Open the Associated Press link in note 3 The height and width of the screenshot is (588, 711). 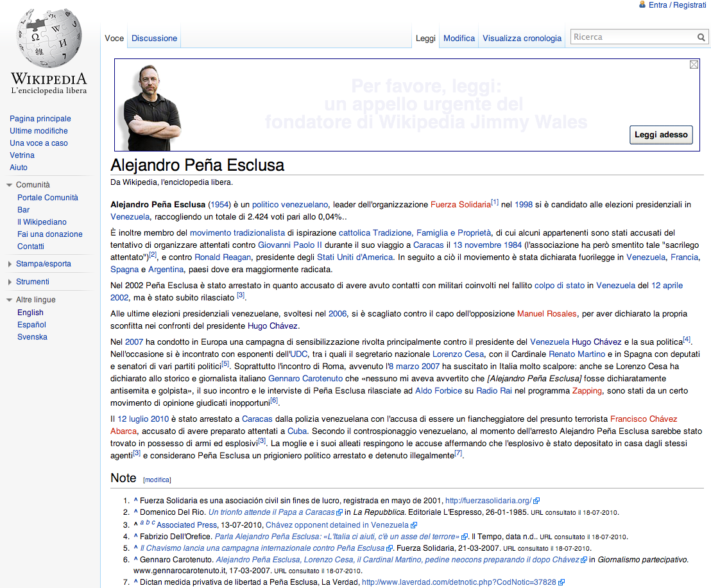(187, 525)
